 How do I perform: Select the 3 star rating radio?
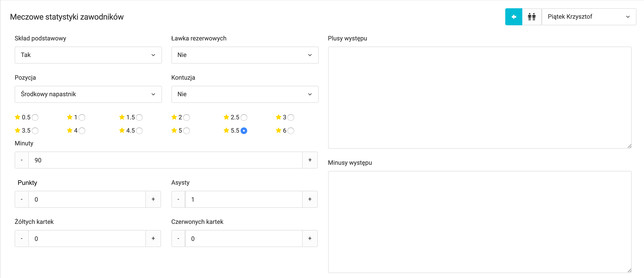(291, 117)
